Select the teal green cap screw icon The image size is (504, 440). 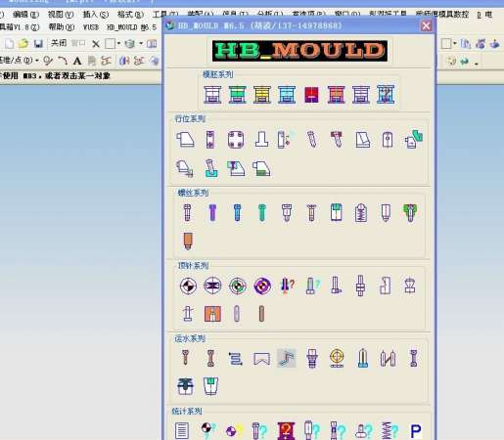point(262,212)
